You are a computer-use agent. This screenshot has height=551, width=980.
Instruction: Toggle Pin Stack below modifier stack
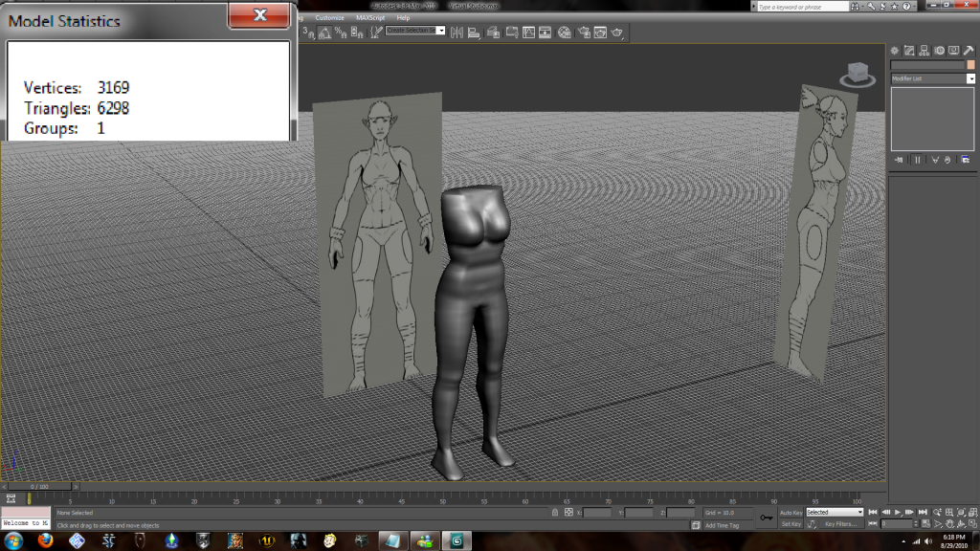[899, 160]
